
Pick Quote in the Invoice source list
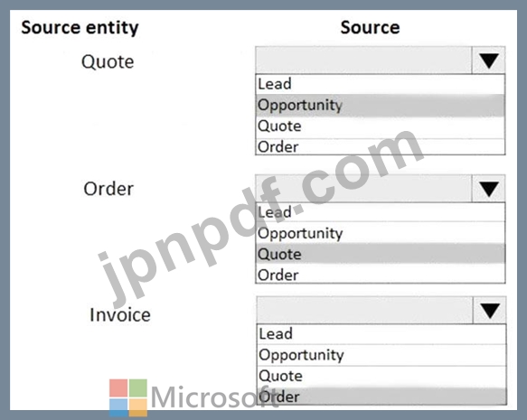point(381,376)
